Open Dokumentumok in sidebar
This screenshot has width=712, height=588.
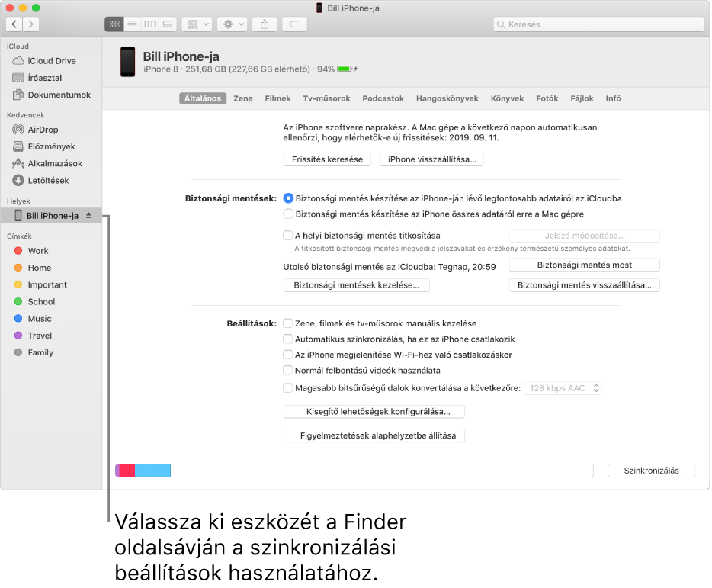[x=51, y=95]
